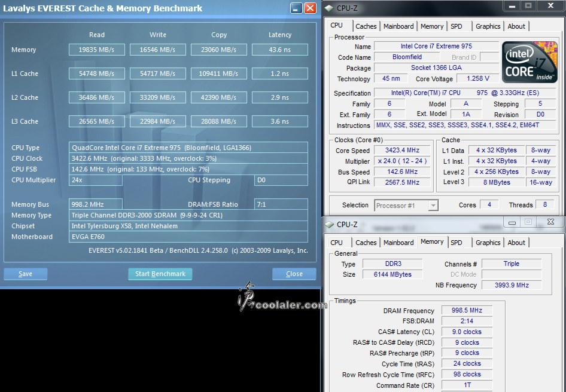Click the memory Size value 6144 MBytes
566x392 pixels.
(x=392, y=274)
